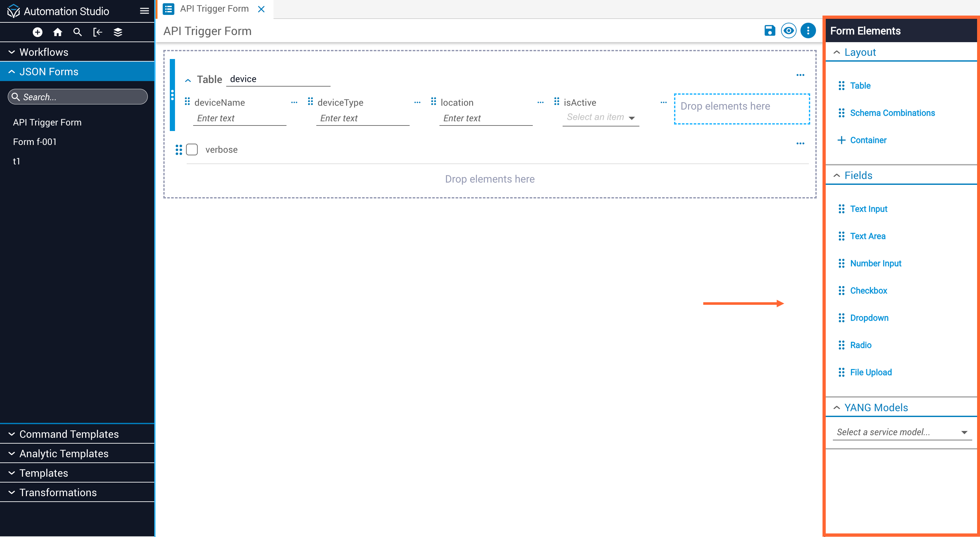Viewport: 980px width, 537px height.
Task: Click the plus create icon in sidebar
Action: coord(37,32)
